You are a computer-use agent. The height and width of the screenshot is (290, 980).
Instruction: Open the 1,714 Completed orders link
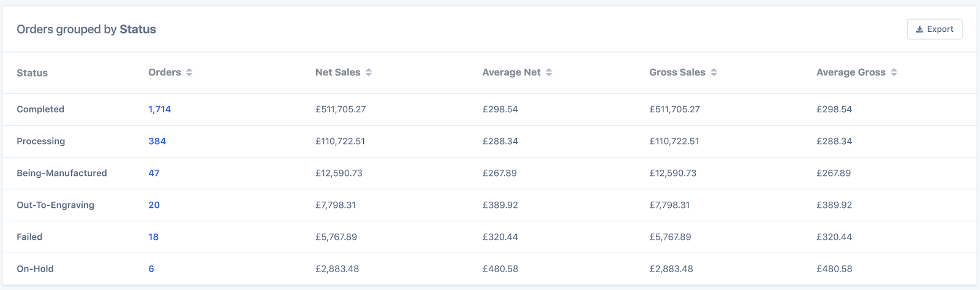(x=159, y=109)
